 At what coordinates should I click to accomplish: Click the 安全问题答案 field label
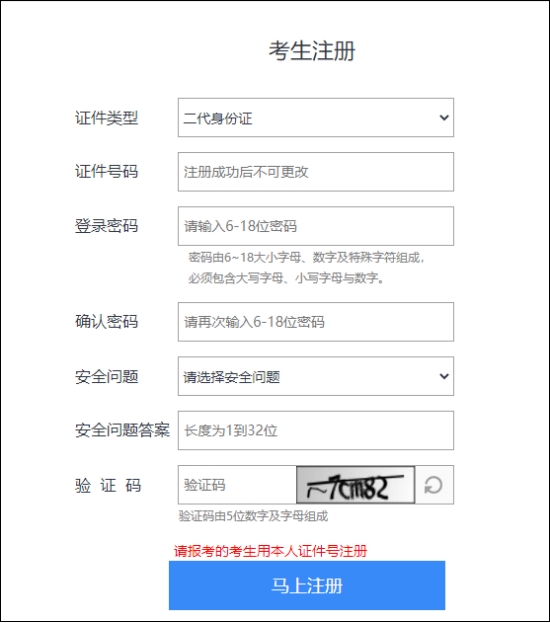tap(122, 430)
